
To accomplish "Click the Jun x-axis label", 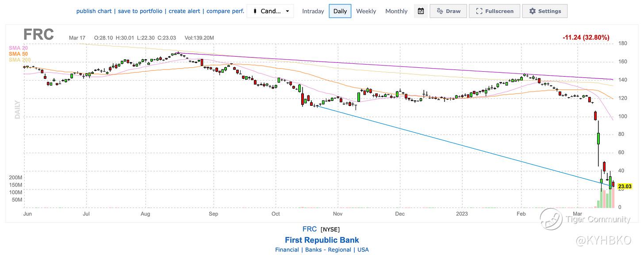I will tap(28, 214).
